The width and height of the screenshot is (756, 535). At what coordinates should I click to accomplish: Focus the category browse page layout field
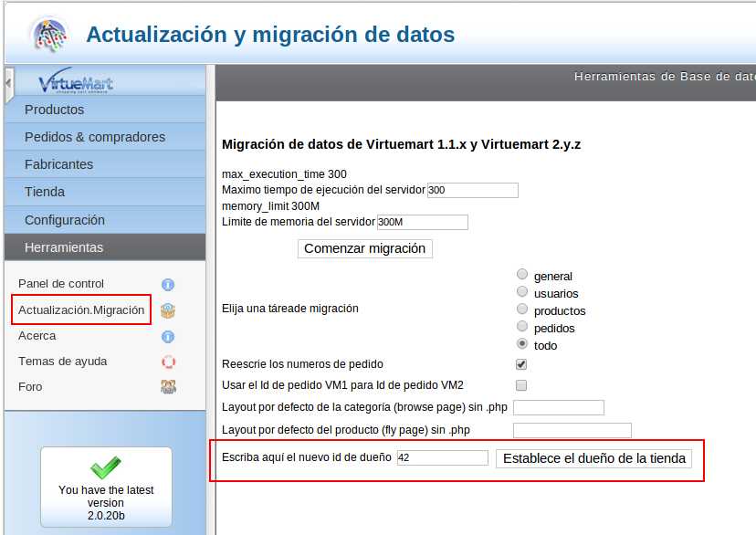558,407
